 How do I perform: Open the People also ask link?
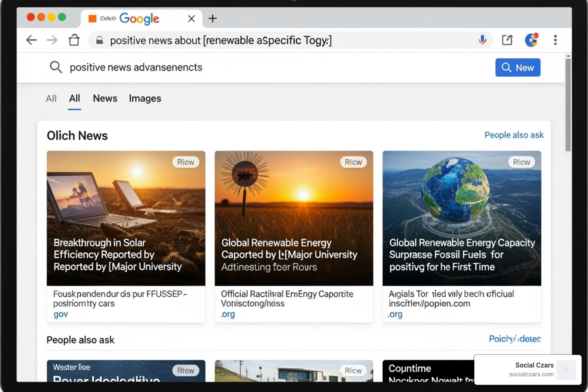coord(514,135)
